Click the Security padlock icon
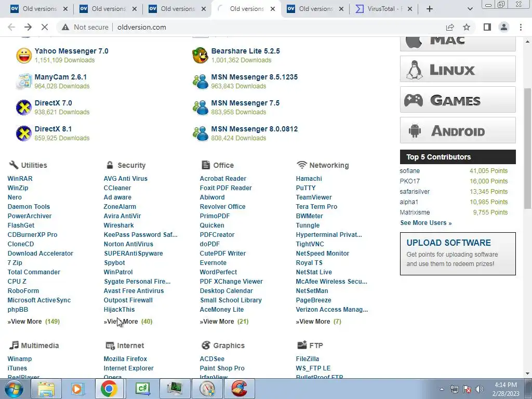 110,165
